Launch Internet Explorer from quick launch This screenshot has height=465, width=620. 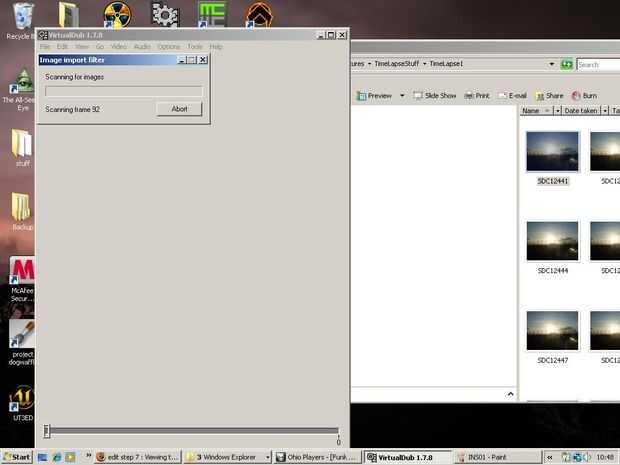click(57, 457)
